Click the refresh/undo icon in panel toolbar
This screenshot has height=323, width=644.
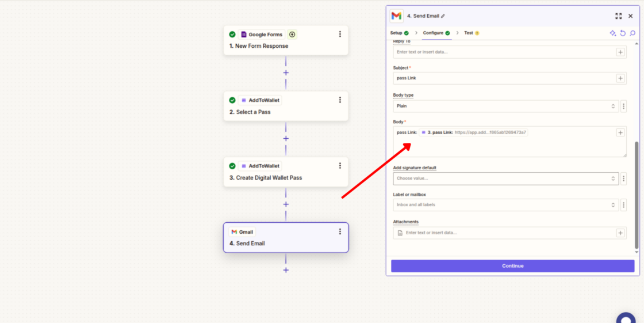[x=623, y=33]
